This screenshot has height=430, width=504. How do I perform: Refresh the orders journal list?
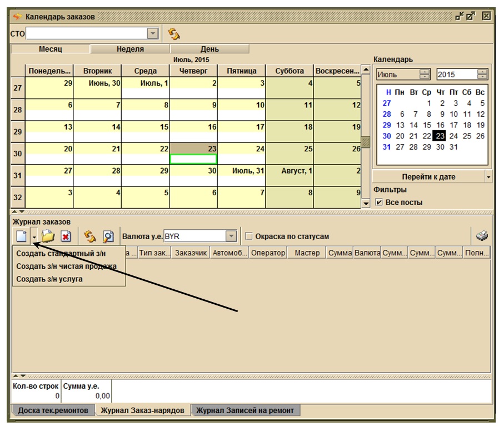89,236
